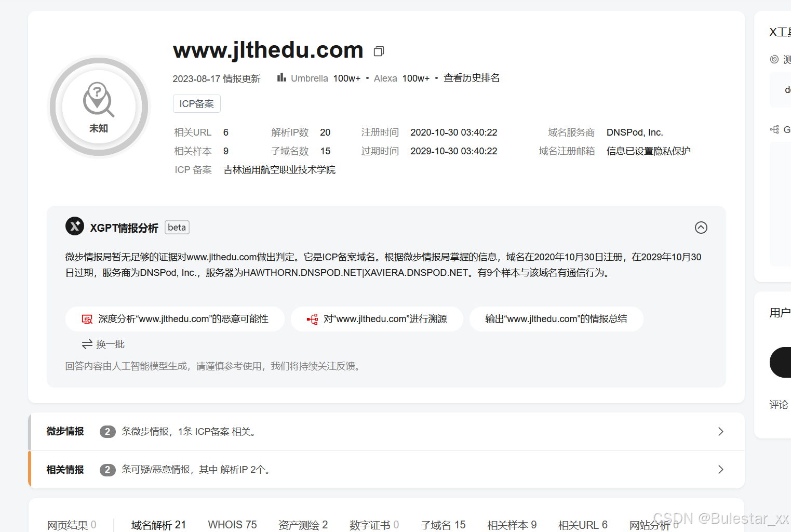Click registrar DNSPod, Inc. value
This screenshot has height=532, width=791.
pos(635,132)
